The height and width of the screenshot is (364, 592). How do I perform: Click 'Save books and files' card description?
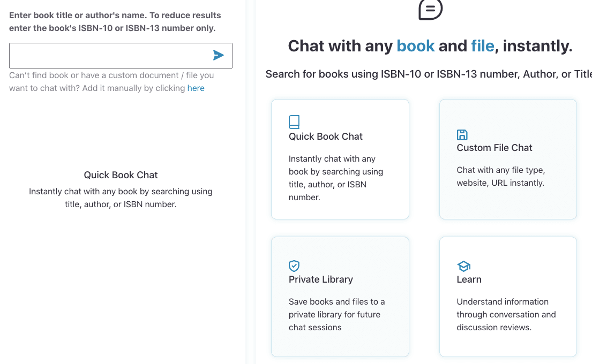(x=336, y=315)
